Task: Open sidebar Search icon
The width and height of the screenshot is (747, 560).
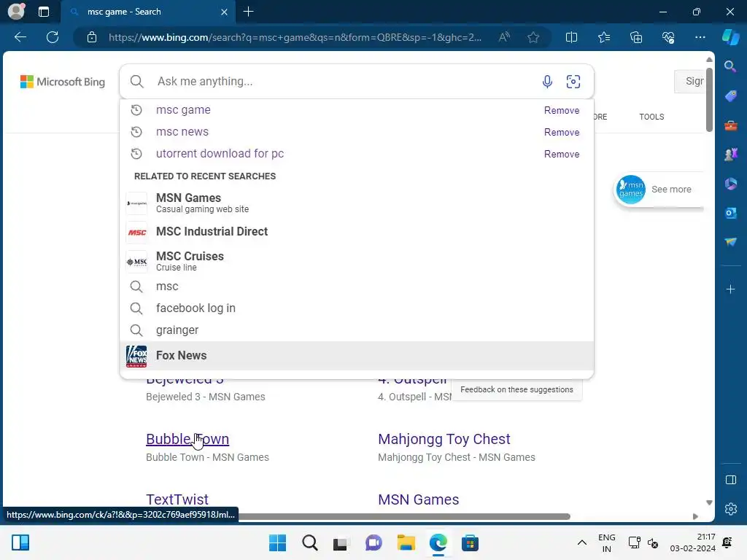Action: 730,66
